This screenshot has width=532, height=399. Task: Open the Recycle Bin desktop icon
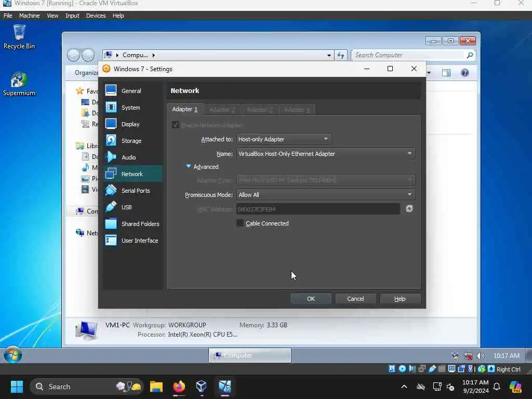coord(19,37)
